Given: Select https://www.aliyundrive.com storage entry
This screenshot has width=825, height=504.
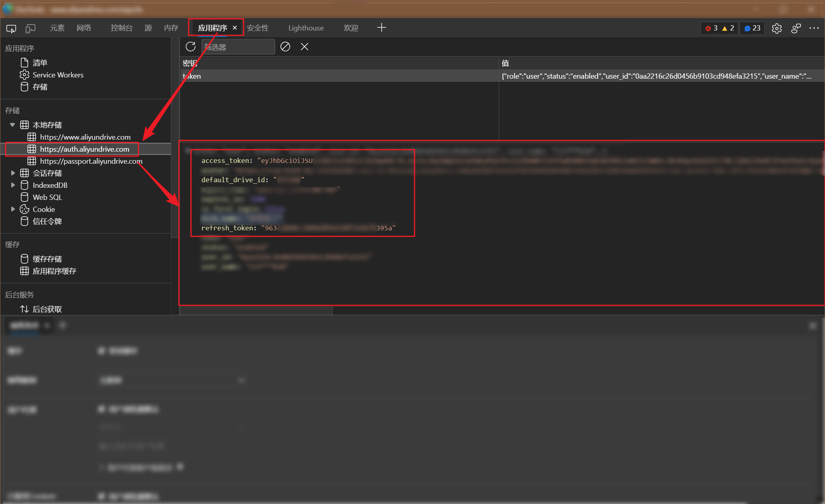Looking at the screenshot, I should [x=85, y=137].
